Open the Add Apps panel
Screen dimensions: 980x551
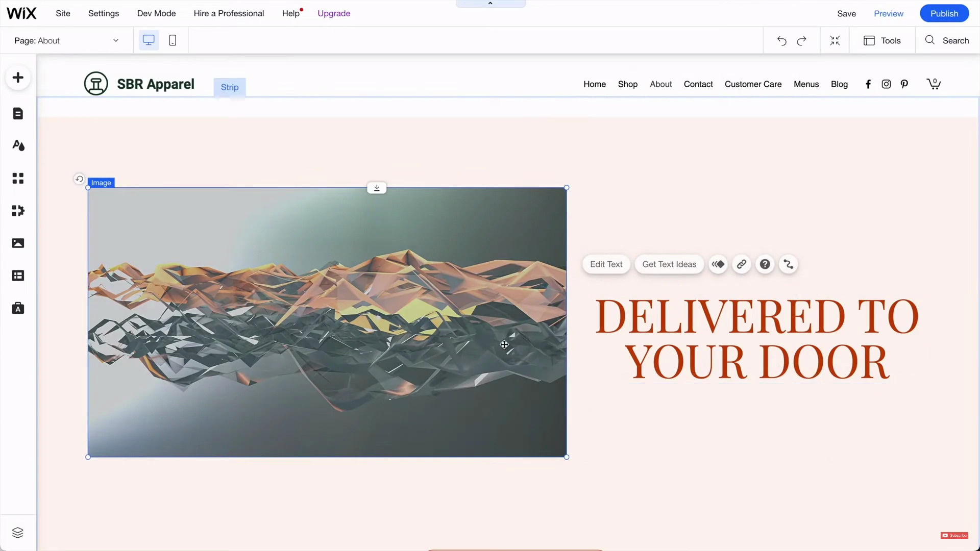[x=18, y=178]
